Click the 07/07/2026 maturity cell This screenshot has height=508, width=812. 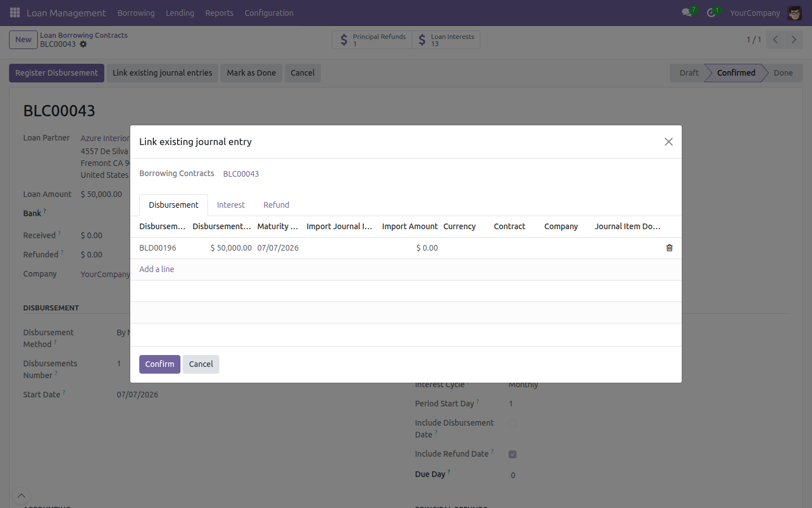278,248
